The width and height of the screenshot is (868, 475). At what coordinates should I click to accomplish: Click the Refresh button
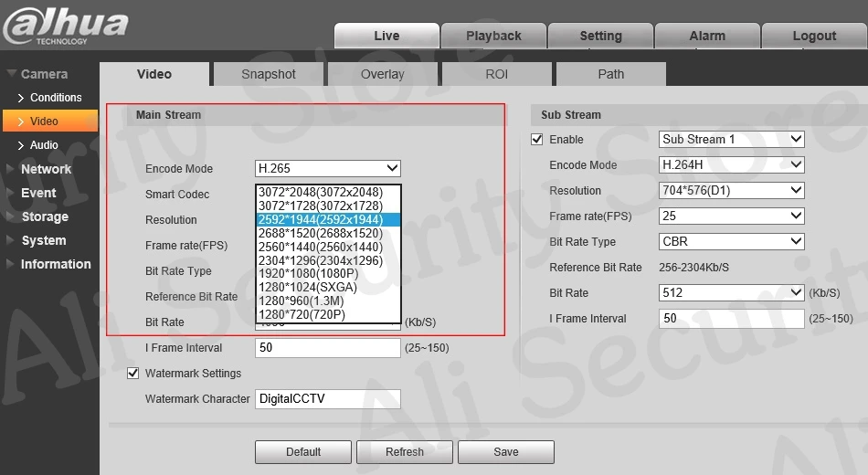(x=405, y=452)
